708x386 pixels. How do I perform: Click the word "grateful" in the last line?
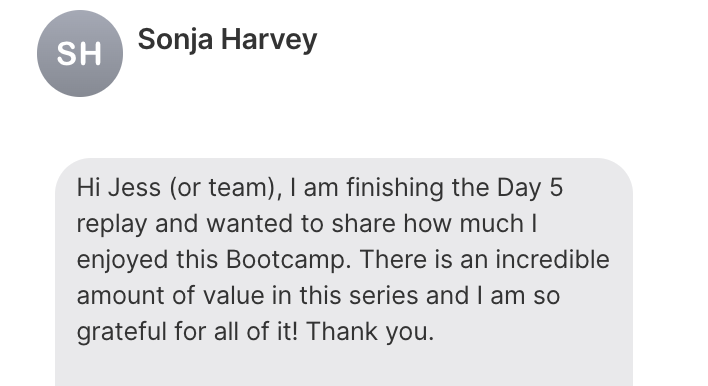point(122,332)
